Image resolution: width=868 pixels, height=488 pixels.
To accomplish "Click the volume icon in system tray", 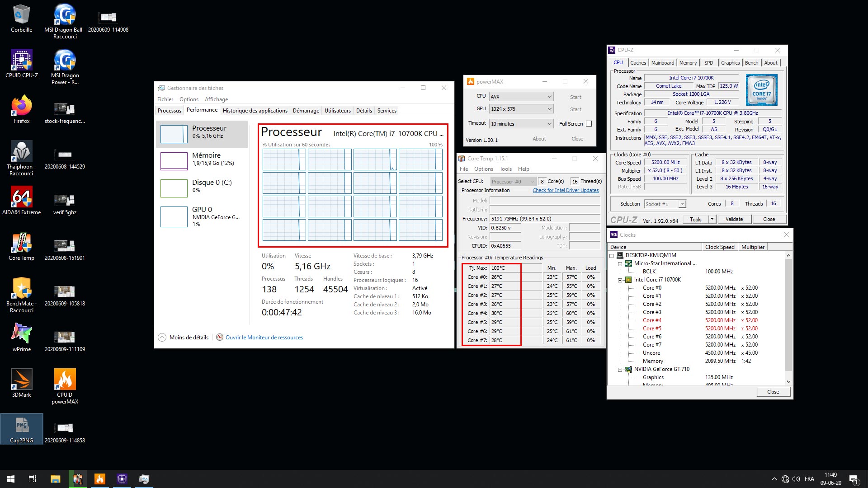I will tap(796, 479).
